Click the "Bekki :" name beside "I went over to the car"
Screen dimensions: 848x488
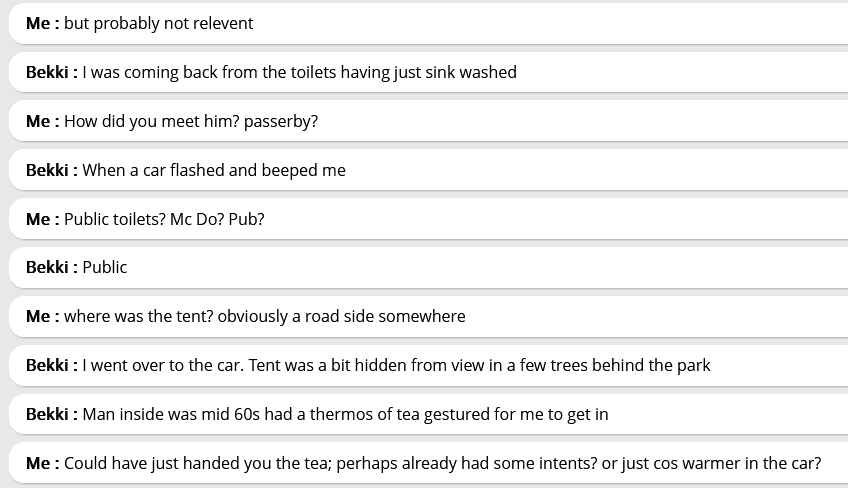(x=51, y=365)
